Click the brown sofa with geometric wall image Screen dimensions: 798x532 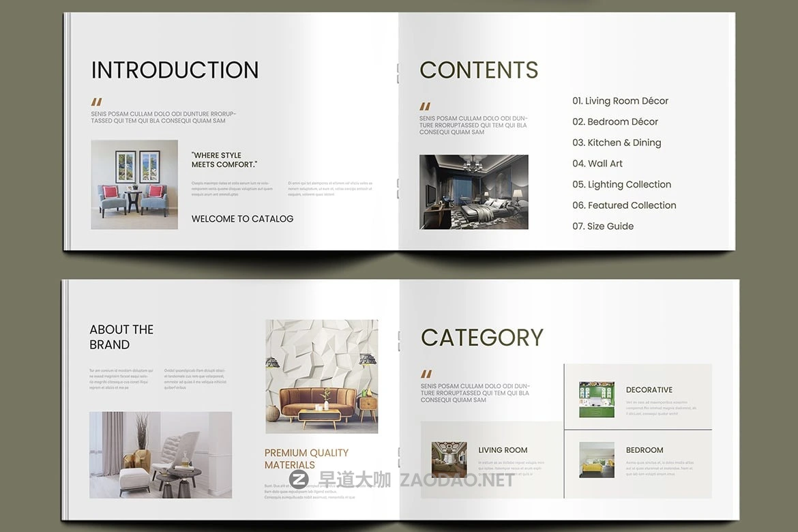point(321,376)
